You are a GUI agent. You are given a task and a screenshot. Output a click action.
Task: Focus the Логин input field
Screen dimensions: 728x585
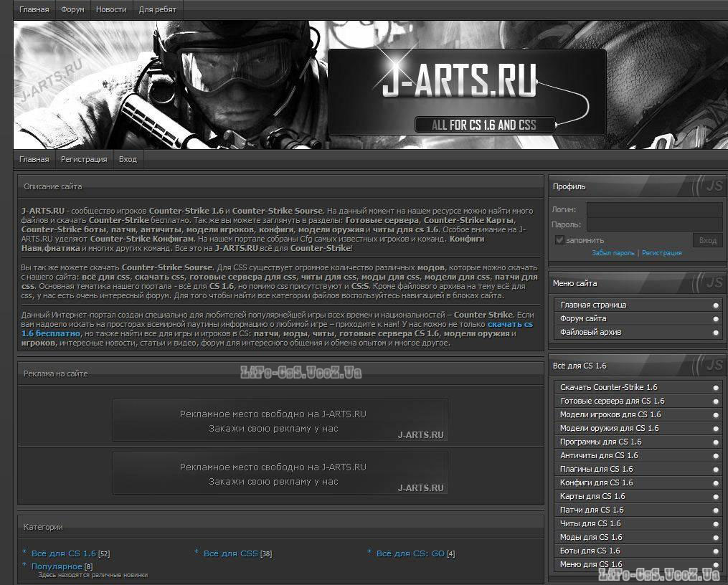(655, 209)
